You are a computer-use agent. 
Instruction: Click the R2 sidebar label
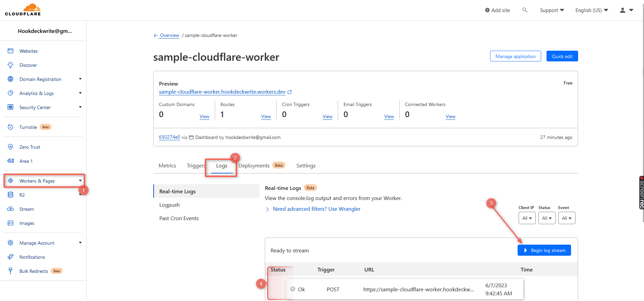22,195
